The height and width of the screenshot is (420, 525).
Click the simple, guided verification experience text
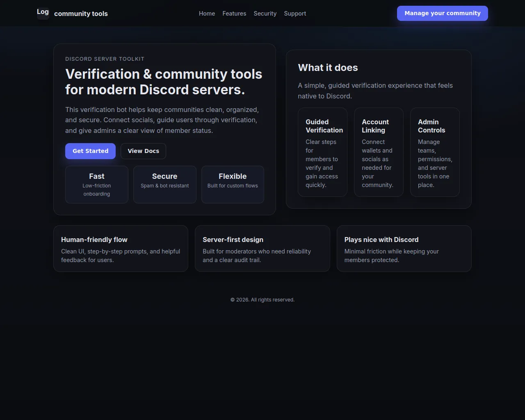click(375, 91)
